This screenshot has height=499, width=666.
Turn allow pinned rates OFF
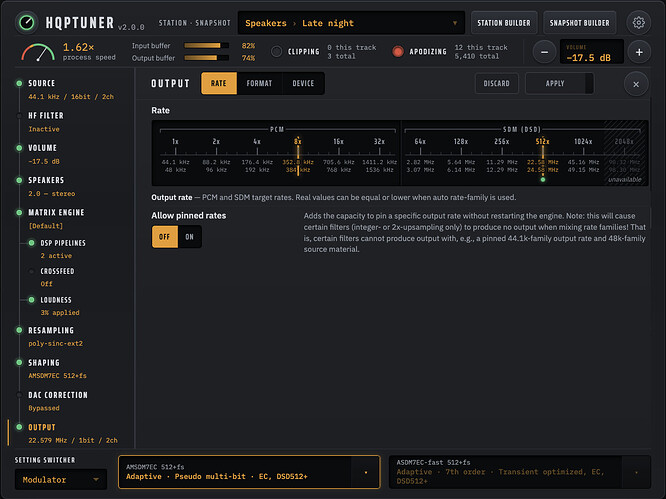click(x=164, y=237)
